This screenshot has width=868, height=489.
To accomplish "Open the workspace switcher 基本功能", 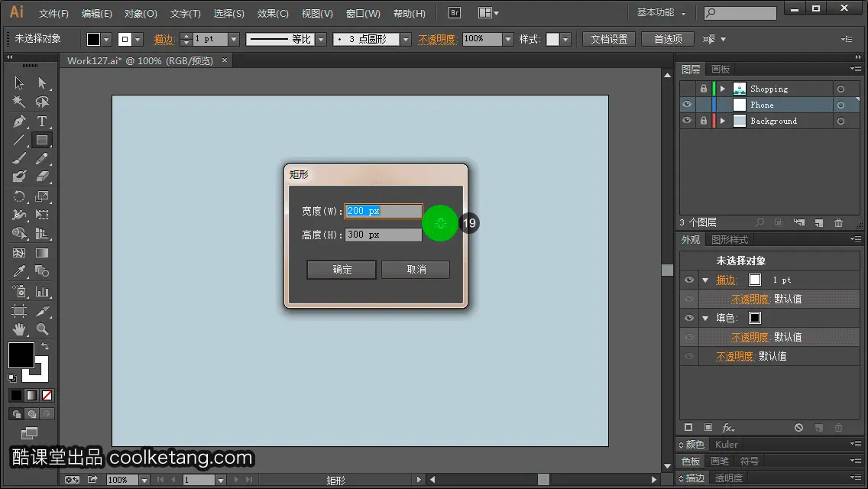I will point(661,12).
